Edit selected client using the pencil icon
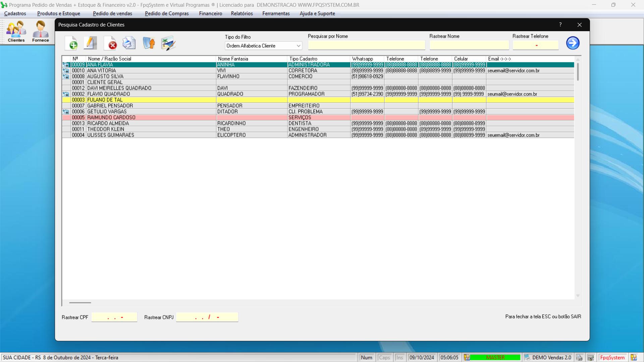This screenshot has height=362, width=644. pos(90,43)
